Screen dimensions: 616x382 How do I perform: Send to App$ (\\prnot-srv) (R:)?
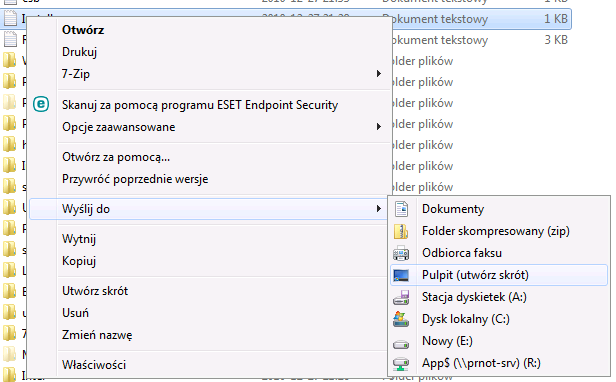click(x=499, y=363)
